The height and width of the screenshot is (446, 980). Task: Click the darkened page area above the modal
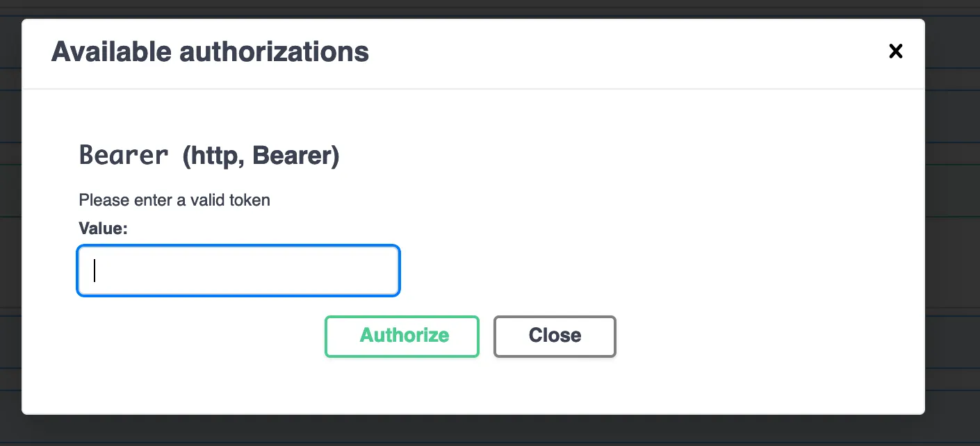pyautogui.click(x=487, y=8)
